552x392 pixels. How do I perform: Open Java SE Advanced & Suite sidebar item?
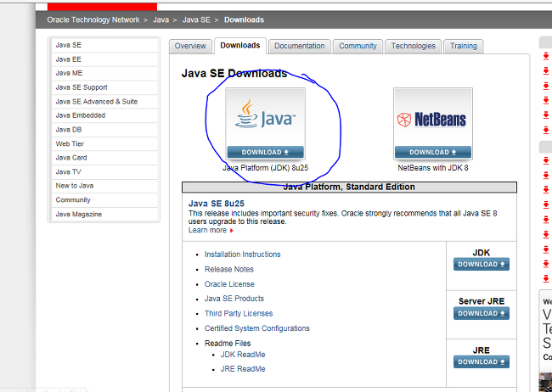104,102
